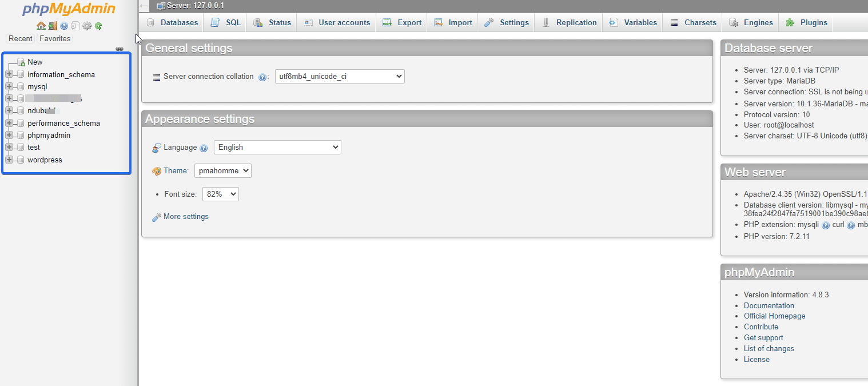Click the New item label in tree
The width and height of the screenshot is (868, 386).
35,62
